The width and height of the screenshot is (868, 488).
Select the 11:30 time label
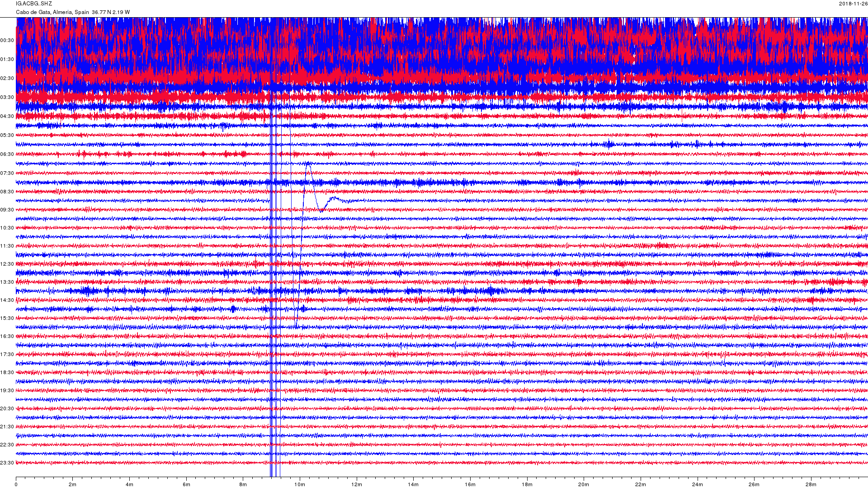coord(7,246)
